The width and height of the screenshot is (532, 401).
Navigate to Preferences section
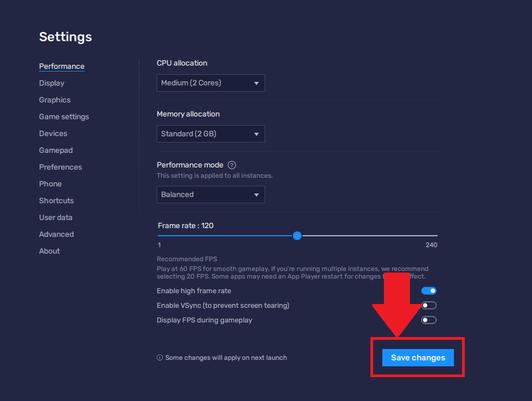60,167
